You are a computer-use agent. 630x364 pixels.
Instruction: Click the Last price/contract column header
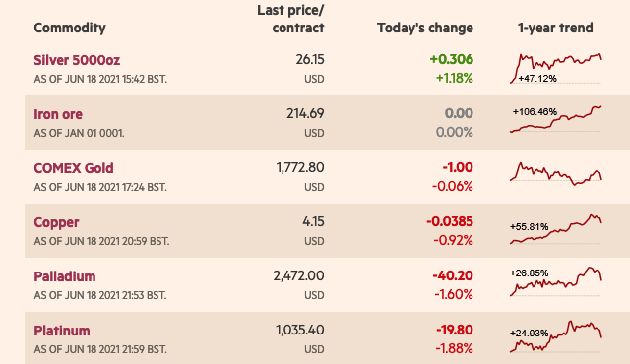[x=290, y=19]
